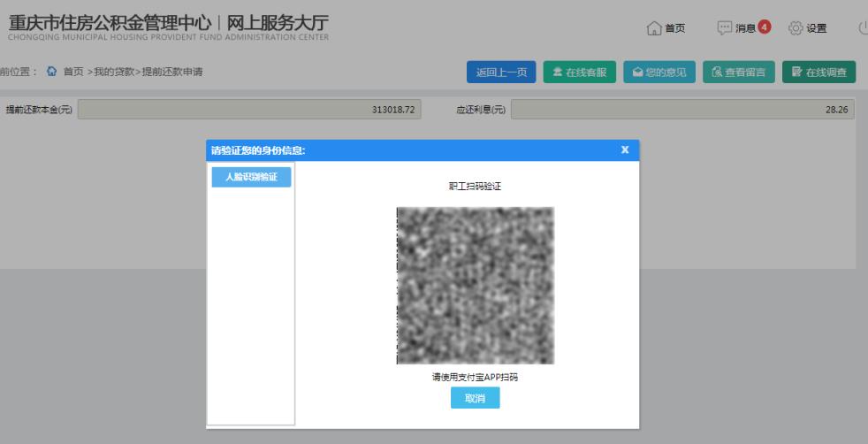Click the 返回上一页 button

click(x=501, y=72)
